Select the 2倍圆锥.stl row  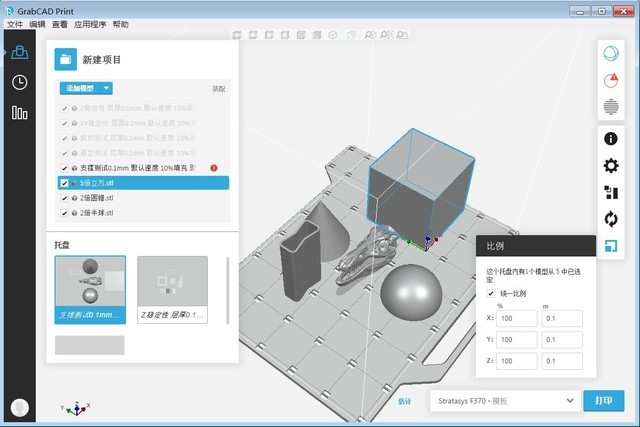click(143, 198)
